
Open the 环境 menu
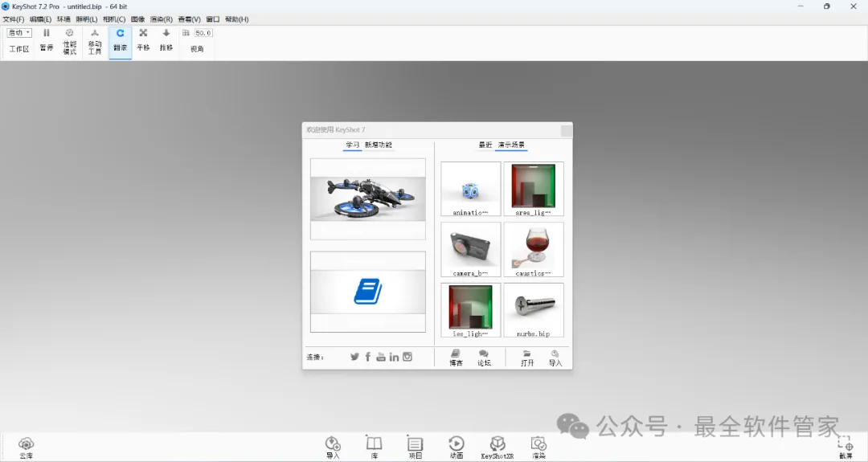pyautogui.click(x=63, y=19)
